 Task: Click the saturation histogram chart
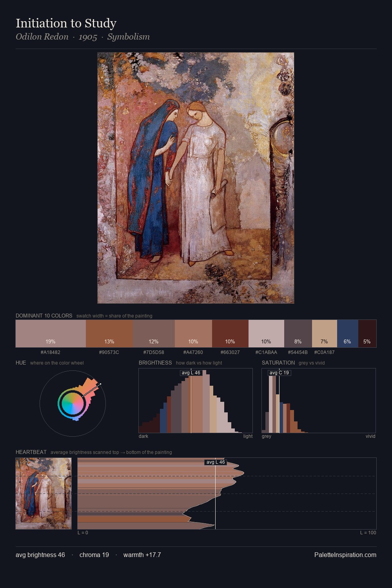pyautogui.click(x=319, y=401)
